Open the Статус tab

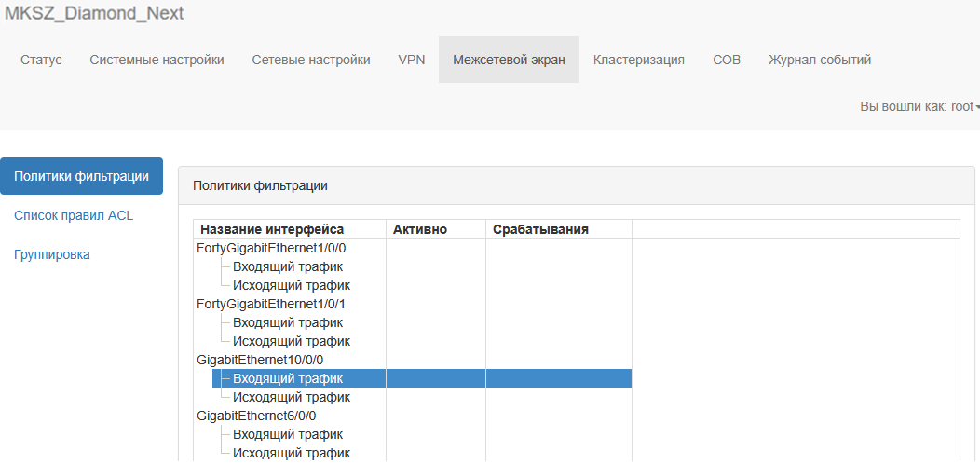coord(41,60)
